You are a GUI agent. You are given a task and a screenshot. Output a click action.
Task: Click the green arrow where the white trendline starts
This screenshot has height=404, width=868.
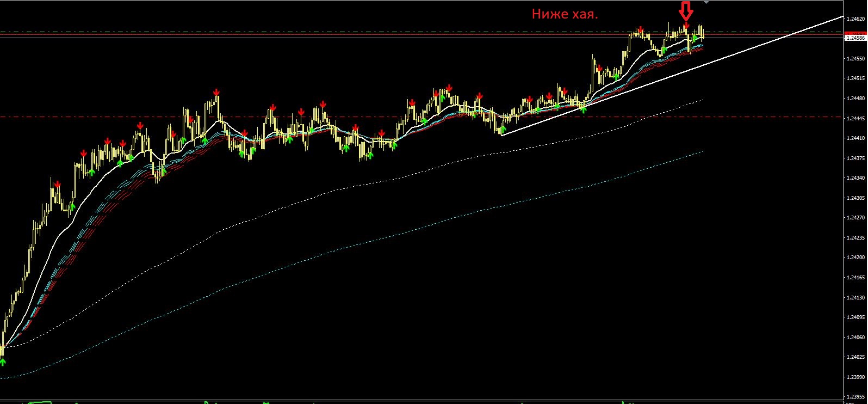click(503, 130)
